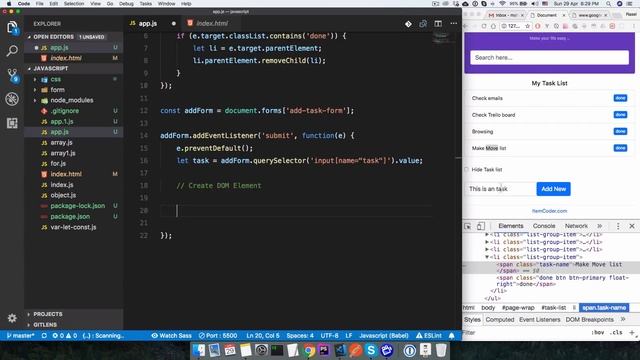Open the Event Listeners tab
Screen dimensions: 640x360
(540, 320)
